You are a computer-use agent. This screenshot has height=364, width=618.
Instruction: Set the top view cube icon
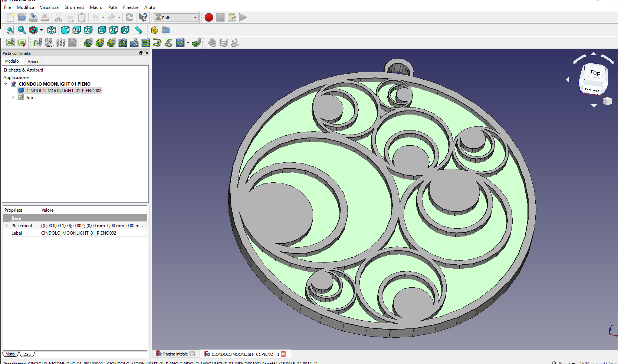(77, 30)
